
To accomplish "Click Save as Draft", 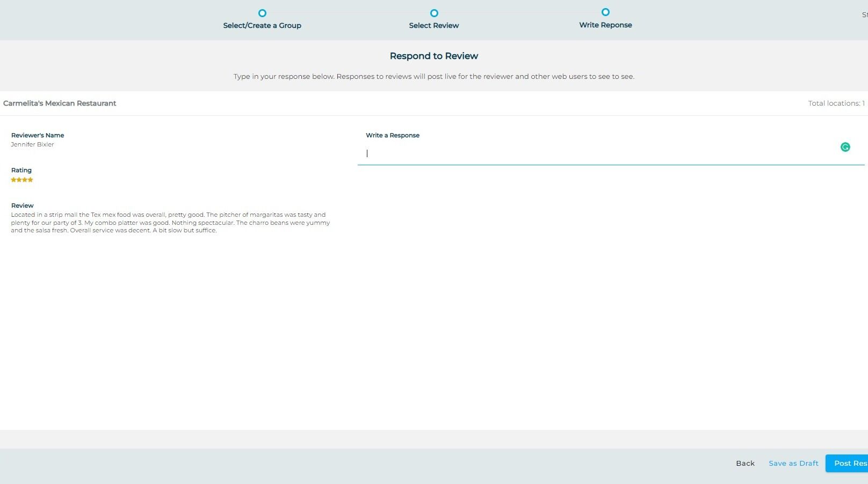I will pos(793,463).
